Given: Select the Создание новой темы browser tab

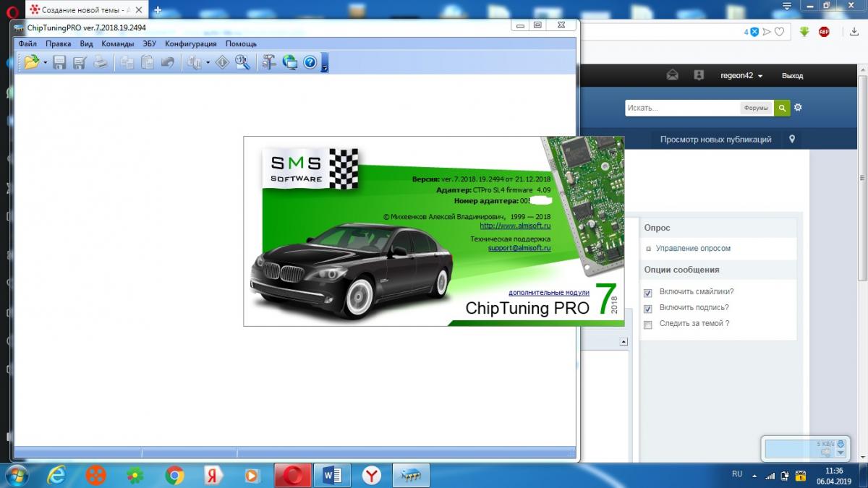Looking at the screenshot, I should pyautogui.click(x=85, y=10).
